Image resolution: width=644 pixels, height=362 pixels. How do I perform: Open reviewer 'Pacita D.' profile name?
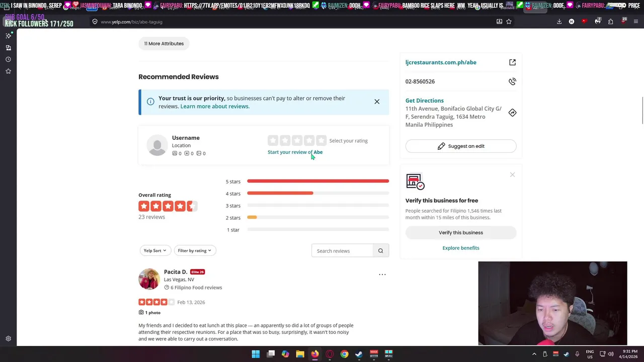coord(176,271)
